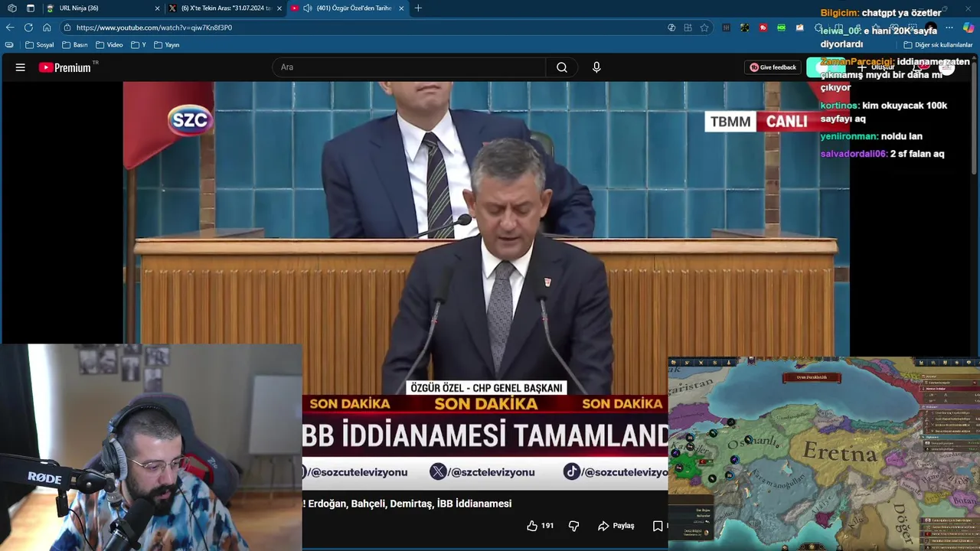The image size is (980, 551).
Task: Close the URL Ninja tab
Action: coord(158,8)
